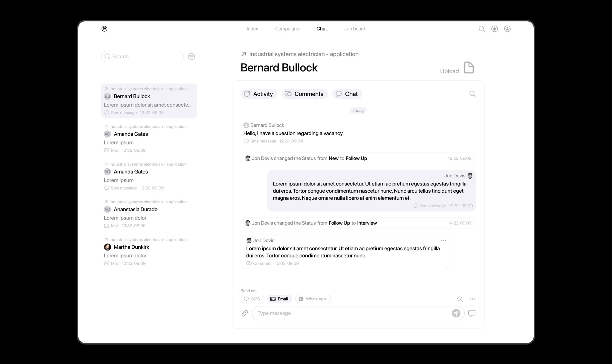Filter by Comments
Viewport: 612px width, 364px height.
305,94
